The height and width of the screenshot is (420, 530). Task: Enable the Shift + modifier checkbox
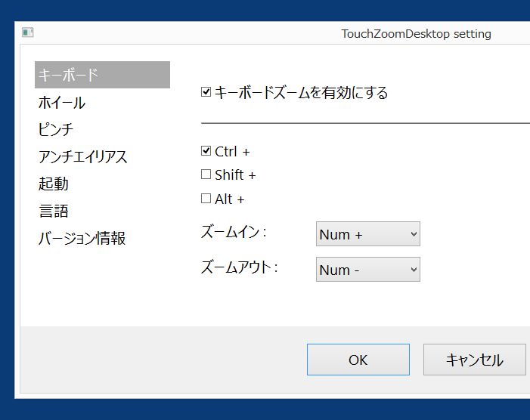point(206,174)
